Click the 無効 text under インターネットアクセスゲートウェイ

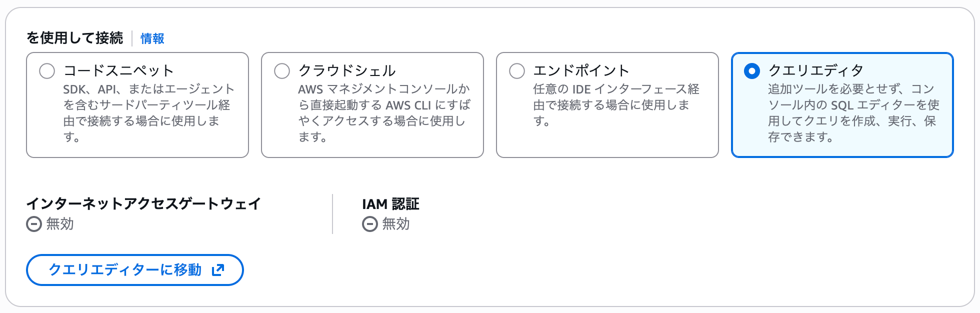pyautogui.click(x=59, y=224)
